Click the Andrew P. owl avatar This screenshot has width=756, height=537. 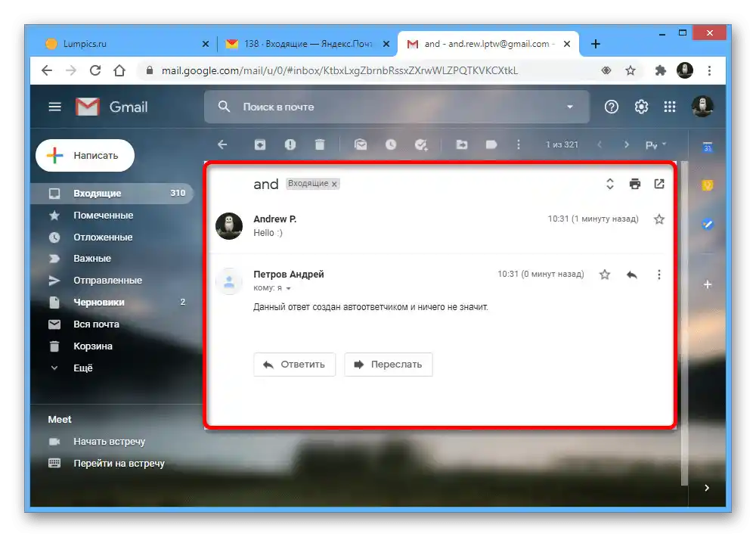tap(229, 226)
